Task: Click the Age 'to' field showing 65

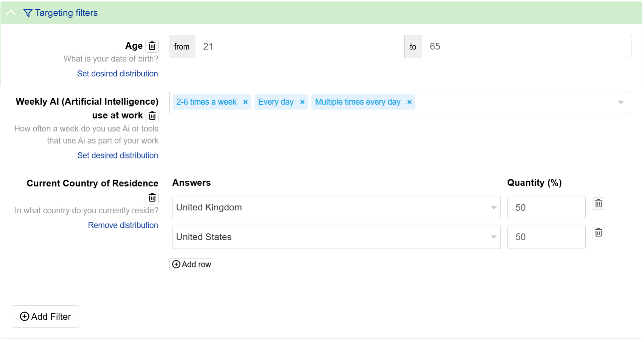Action: tap(526, 46)
